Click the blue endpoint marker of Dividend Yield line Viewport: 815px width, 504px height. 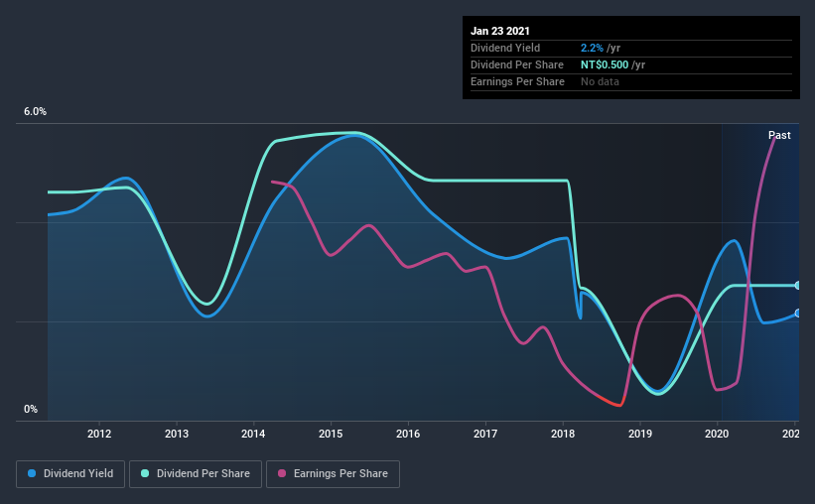pyautogui.click(x=798, y=314)
